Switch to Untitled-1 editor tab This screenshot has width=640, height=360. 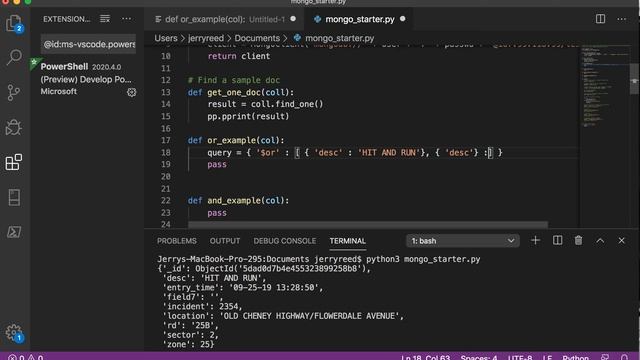pos(224,19)
